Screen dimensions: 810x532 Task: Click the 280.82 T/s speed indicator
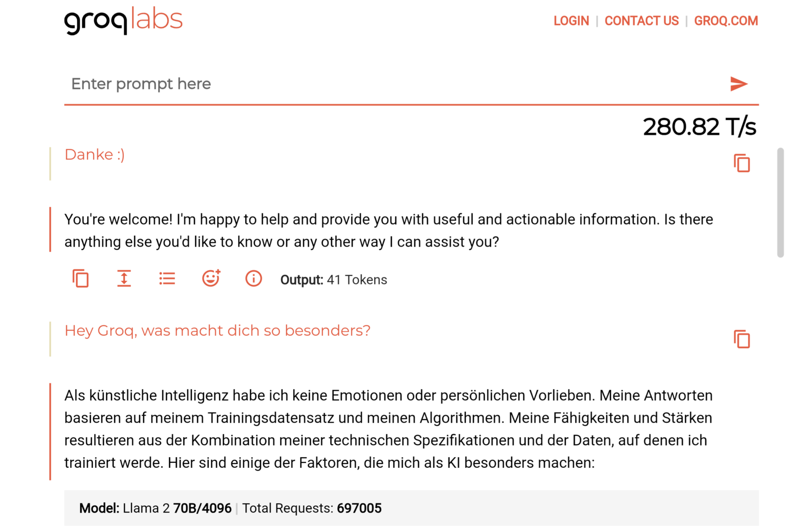(x=699, y=127)
